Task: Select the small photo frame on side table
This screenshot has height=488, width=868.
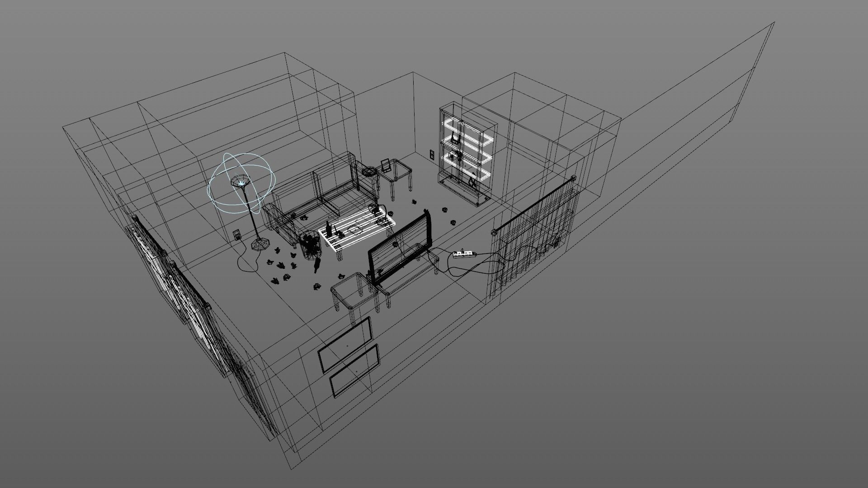Action: [386, 166]
